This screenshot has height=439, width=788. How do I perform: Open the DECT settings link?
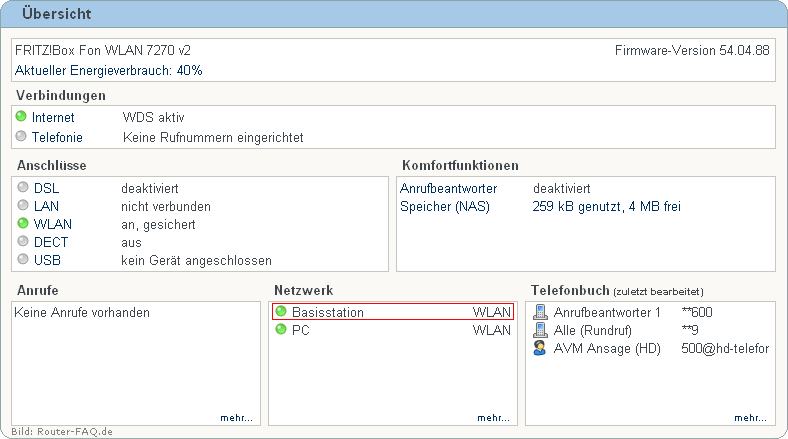[x=51, y=242]
